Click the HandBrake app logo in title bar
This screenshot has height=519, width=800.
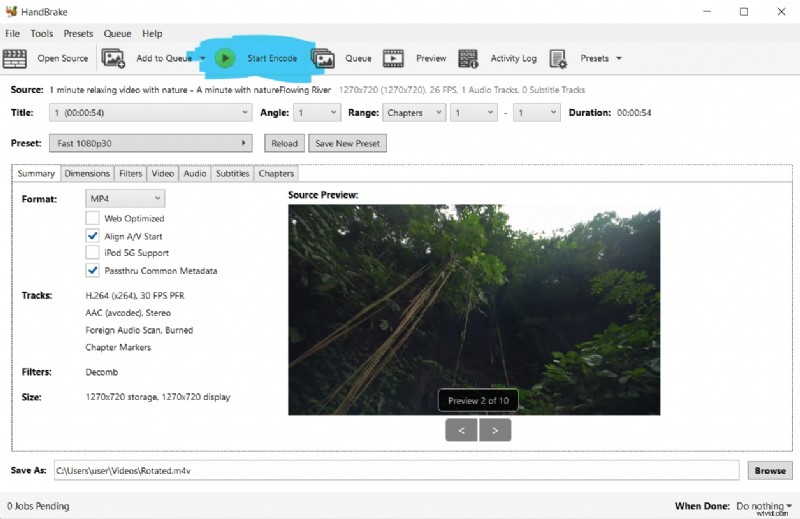click(11, 12)
